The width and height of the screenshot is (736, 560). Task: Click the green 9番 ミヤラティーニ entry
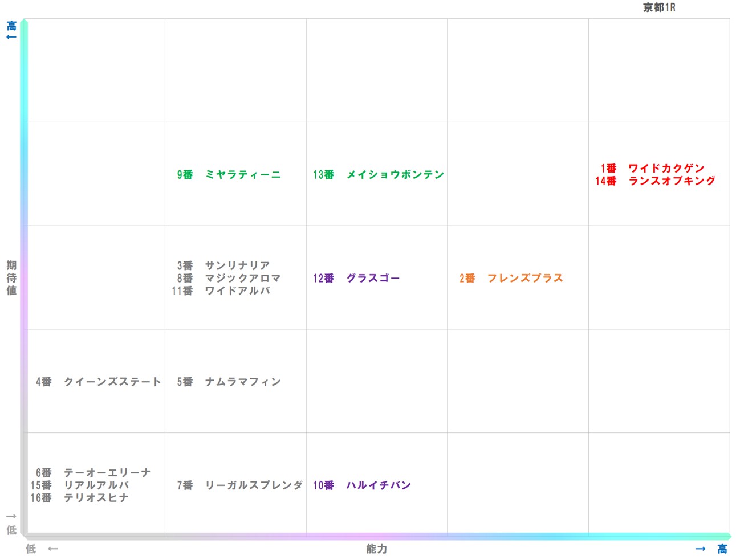(229, 175)
